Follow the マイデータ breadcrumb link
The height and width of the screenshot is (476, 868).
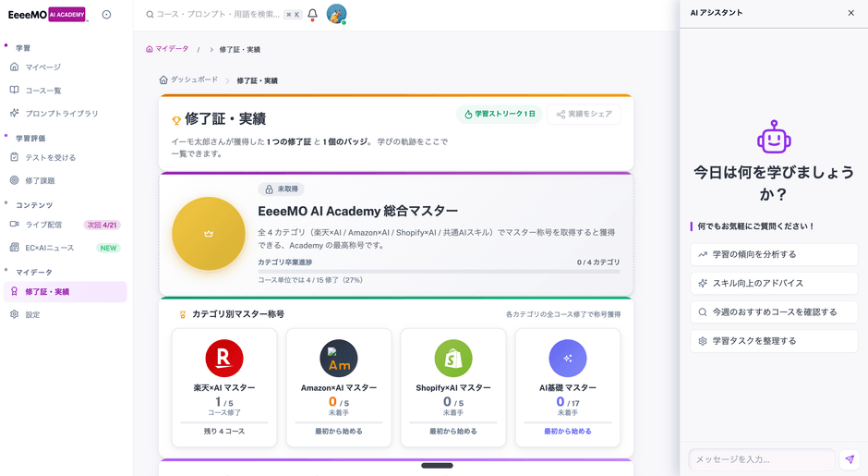(x=167, y=49)
